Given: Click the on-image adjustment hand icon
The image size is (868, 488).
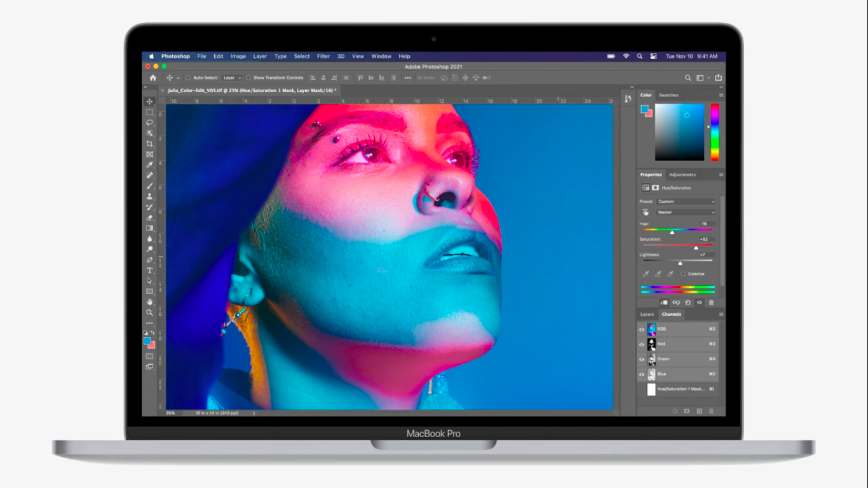Looking at the screenshot, I should pyautogui.click(x=646, y=212).
